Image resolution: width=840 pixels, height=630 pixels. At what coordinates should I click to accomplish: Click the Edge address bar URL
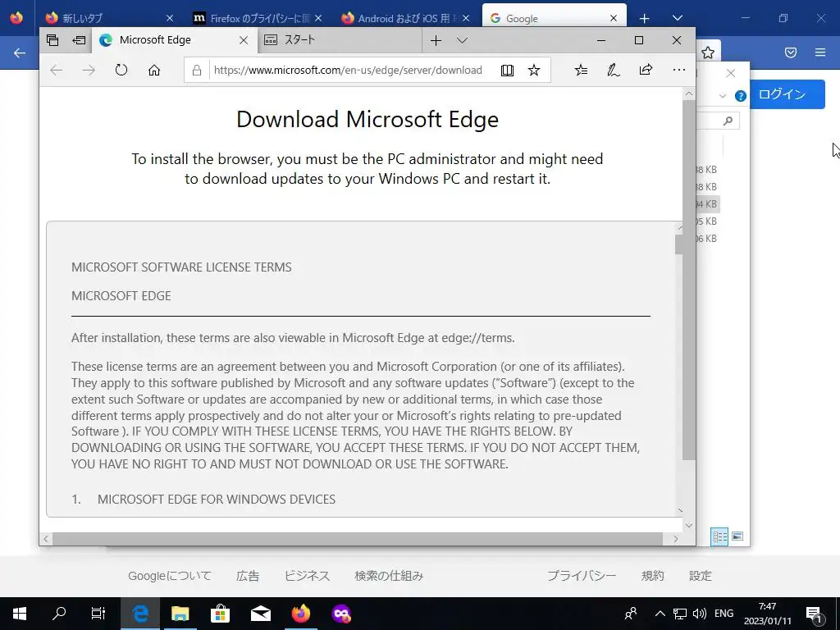[x=348, y=71]
